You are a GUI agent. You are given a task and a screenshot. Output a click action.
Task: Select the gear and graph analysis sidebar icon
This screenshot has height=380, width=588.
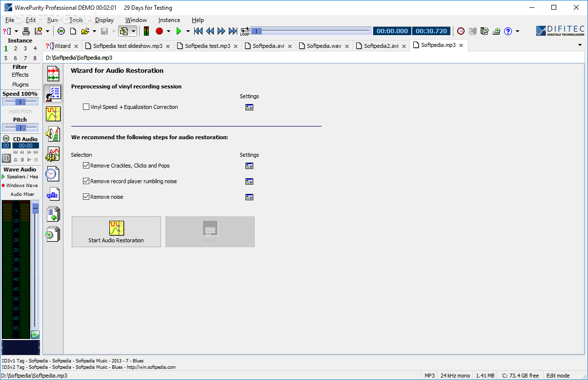click(53, 154)
